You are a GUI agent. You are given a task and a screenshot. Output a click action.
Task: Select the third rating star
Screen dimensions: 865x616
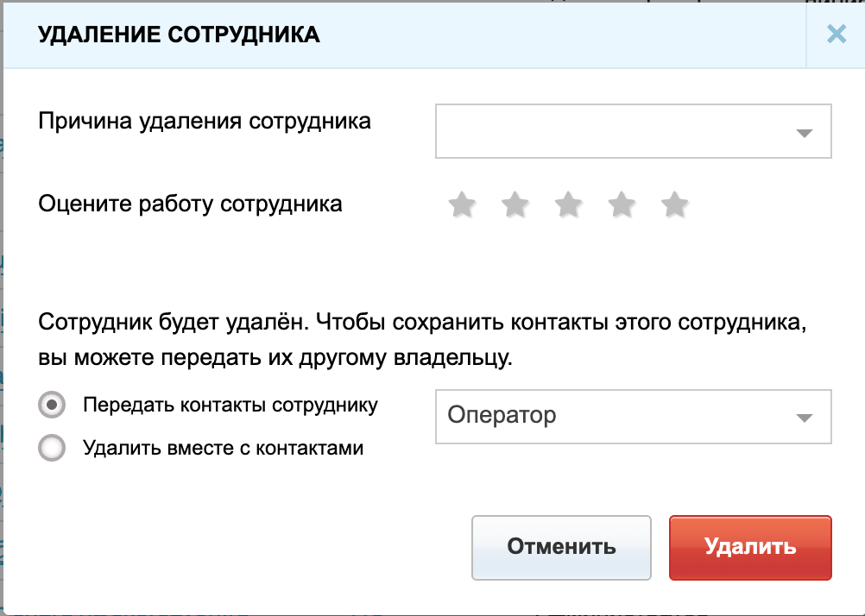coord(568,205)
